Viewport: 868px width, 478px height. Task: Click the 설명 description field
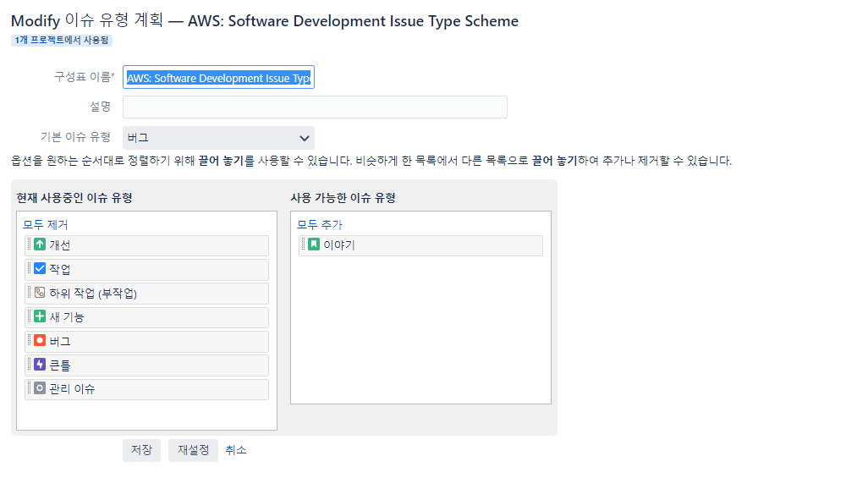[315, 107]
